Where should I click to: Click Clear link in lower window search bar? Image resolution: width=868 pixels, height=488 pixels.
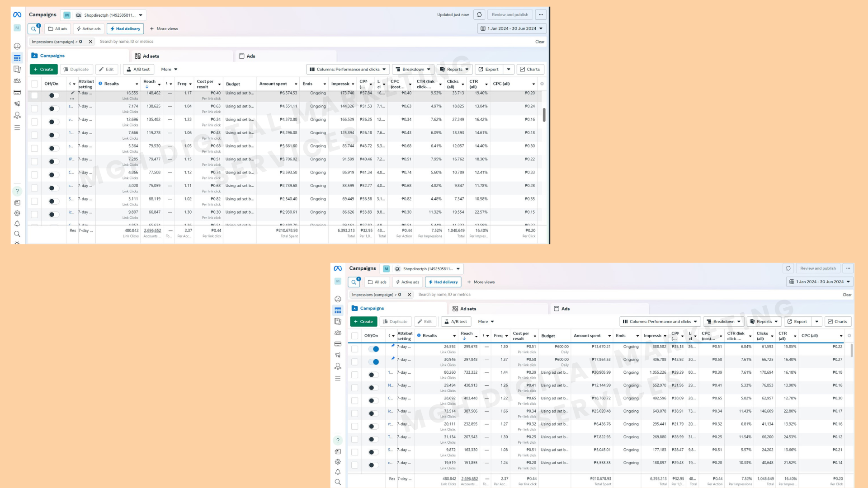[x=847, y=295]
